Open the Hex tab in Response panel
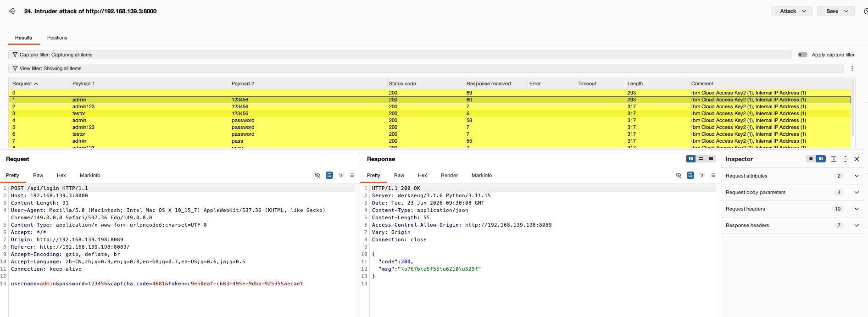The image size is (868, 317). tap(423, 175)
